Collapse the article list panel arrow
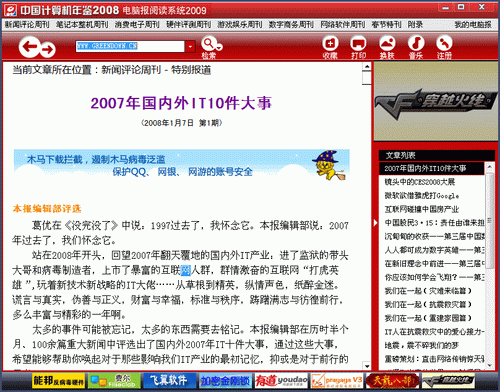 375,222
